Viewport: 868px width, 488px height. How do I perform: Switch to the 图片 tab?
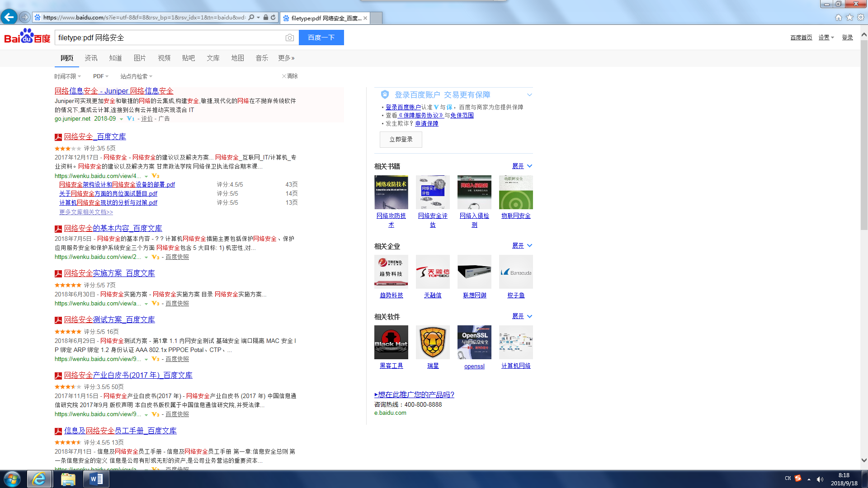coord(140,58)
